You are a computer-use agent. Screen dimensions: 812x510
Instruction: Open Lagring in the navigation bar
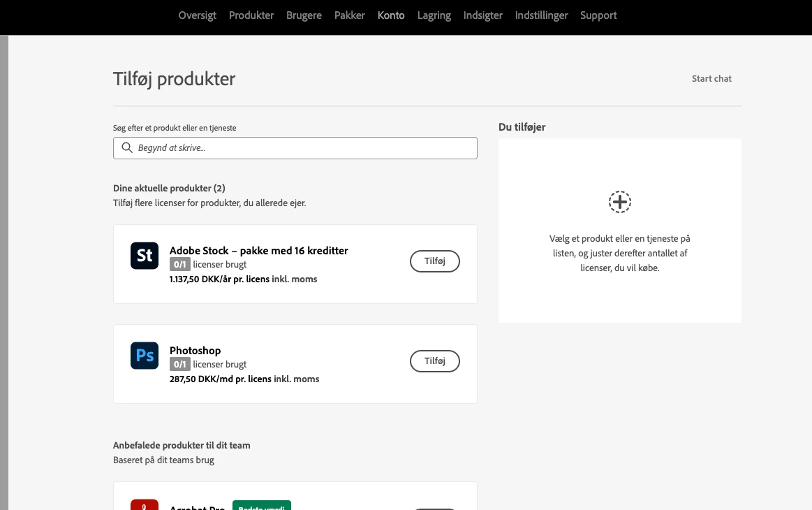point(434,15)
